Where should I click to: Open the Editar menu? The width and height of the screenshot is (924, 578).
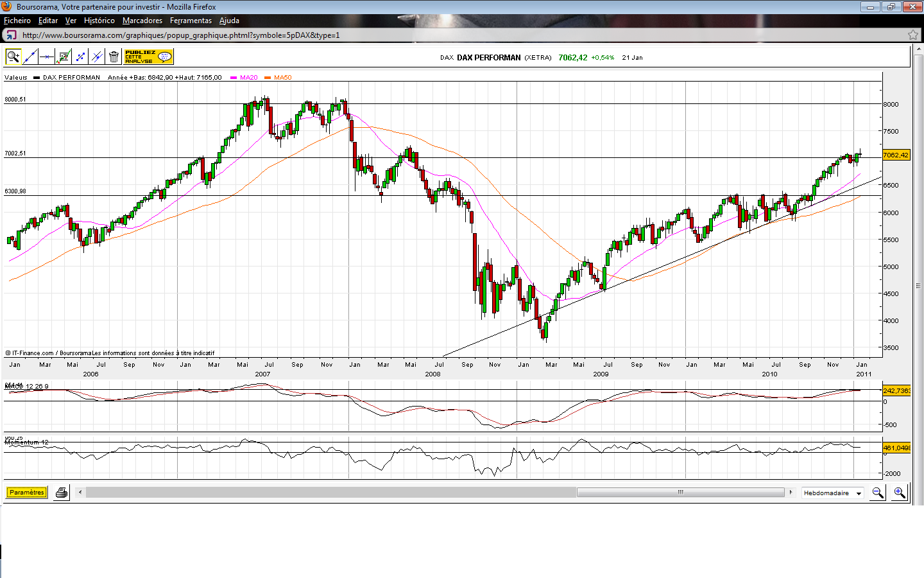(x=48, y=21)
